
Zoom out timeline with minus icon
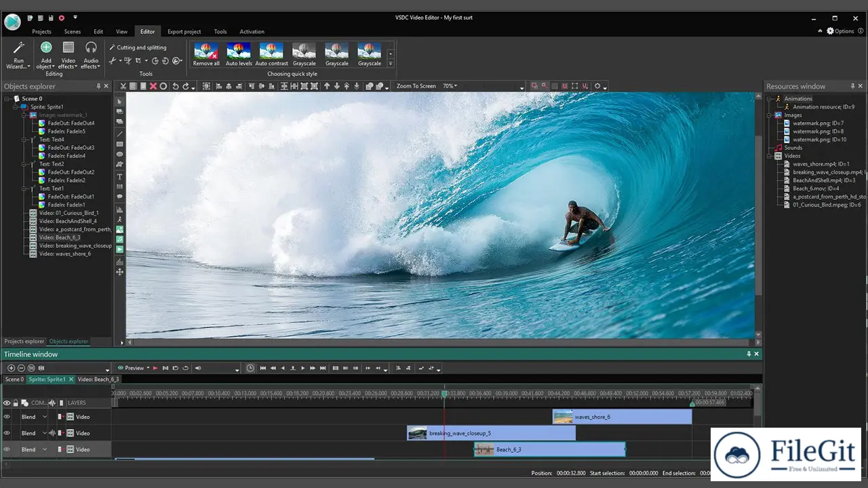(21, 368)
